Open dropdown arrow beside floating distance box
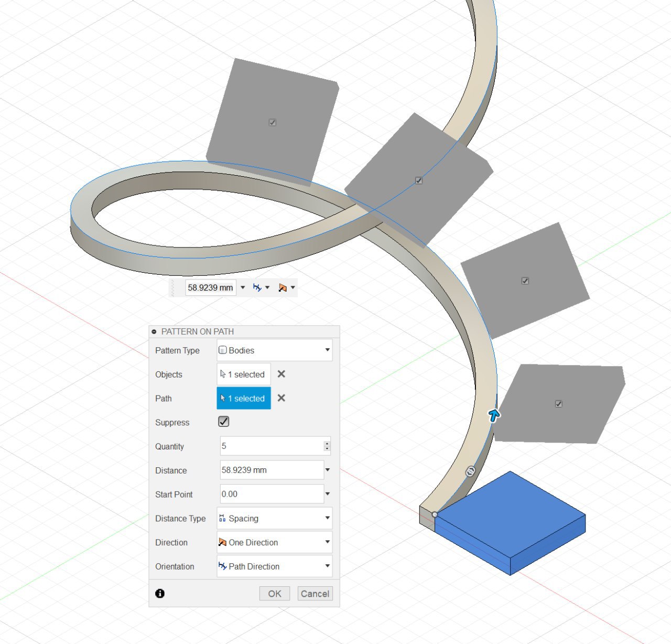 pos(243,287)
